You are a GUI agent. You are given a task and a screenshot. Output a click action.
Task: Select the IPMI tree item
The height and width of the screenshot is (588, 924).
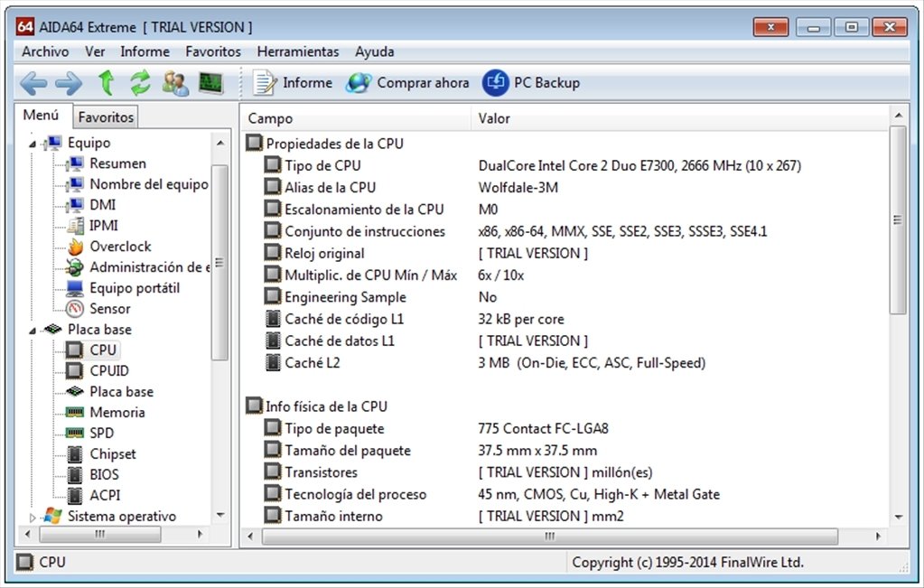click(92, 226)
